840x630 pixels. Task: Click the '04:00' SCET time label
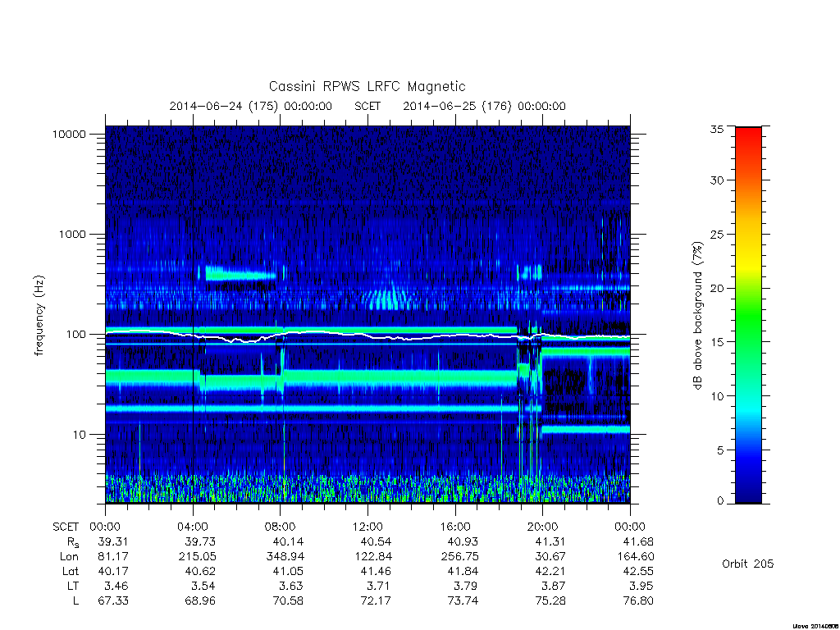[x=192, y=527]
